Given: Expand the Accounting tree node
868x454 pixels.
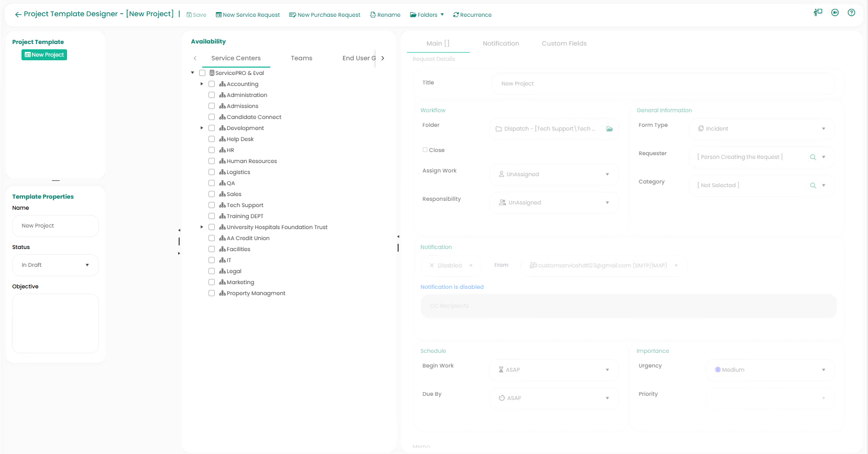Looking at the screenshot, I should (x=202, y=84).
